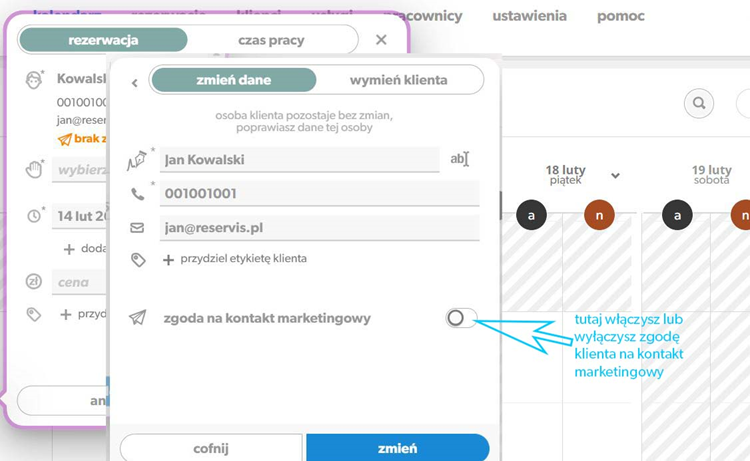
Task: Click the paper plane marketing icon
Action: click(138, 317)
